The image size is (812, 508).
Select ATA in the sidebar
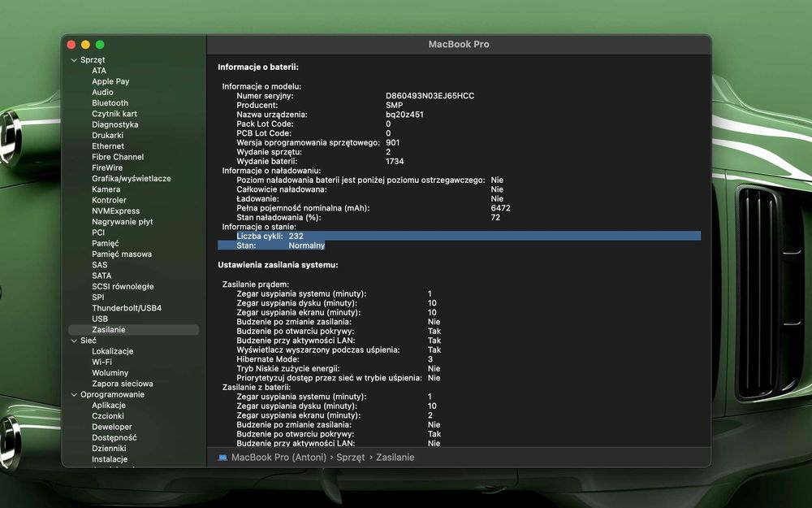[99, 71]
